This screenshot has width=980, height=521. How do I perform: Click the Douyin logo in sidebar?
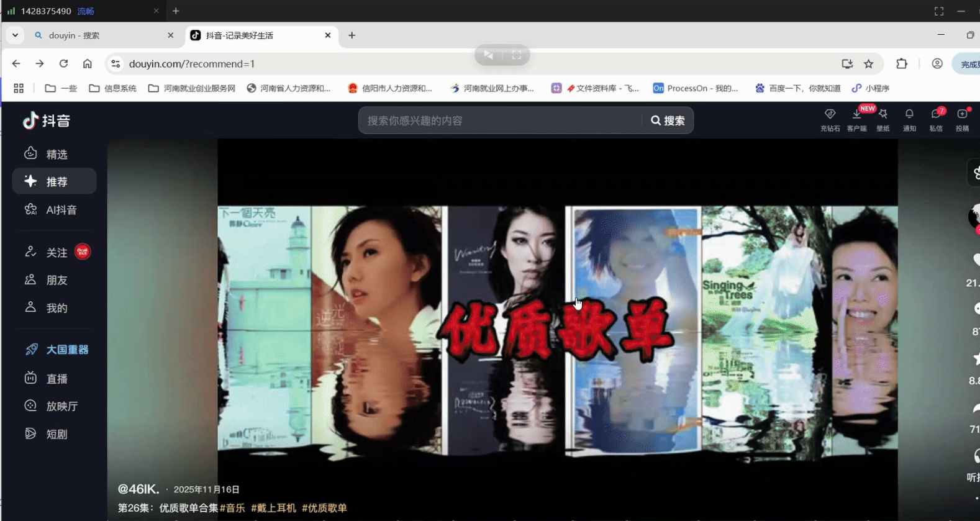(47, 120)
